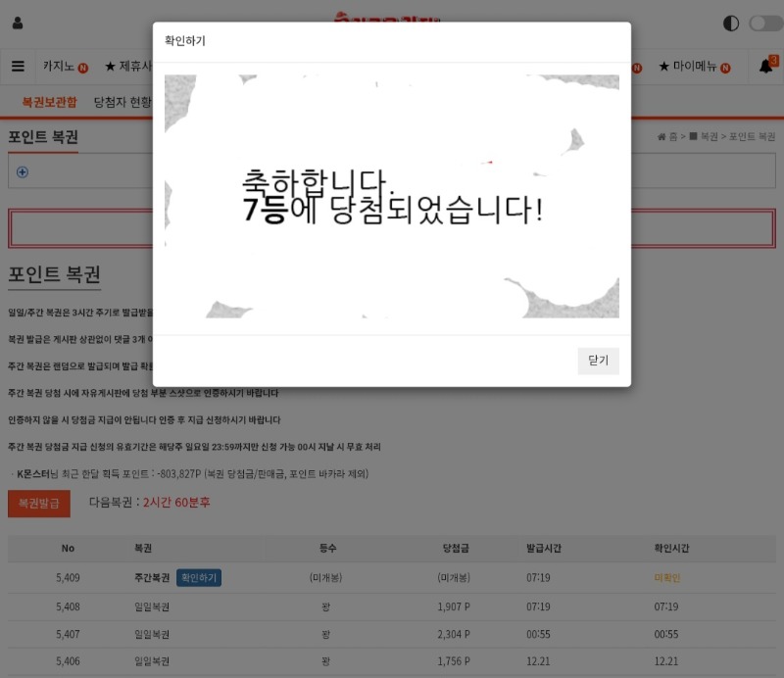The image size is (784, 678).
Task: Select the row for ticket 5,408
Action: coord(392,606)
